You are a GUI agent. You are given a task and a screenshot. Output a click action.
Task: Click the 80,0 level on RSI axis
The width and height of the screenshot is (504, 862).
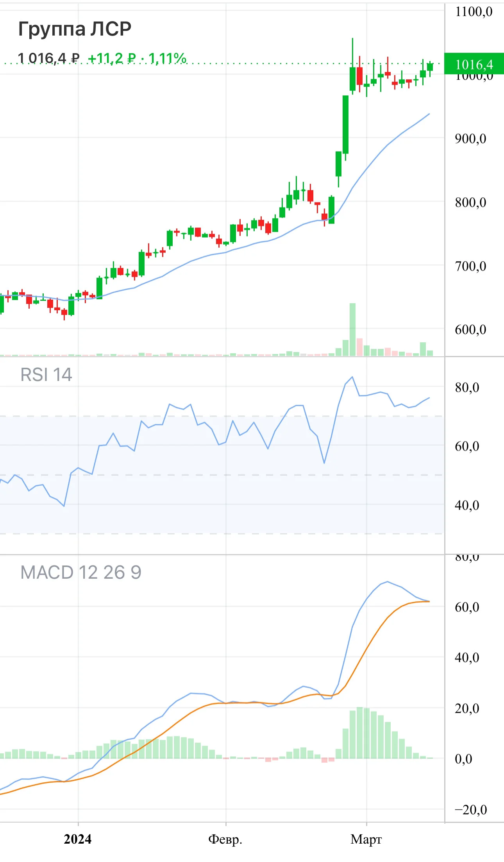[x=467, y=387]
